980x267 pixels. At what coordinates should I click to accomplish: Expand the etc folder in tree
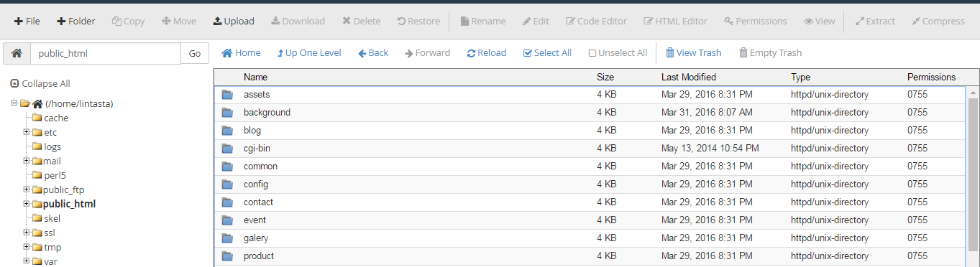click(27, 132)
